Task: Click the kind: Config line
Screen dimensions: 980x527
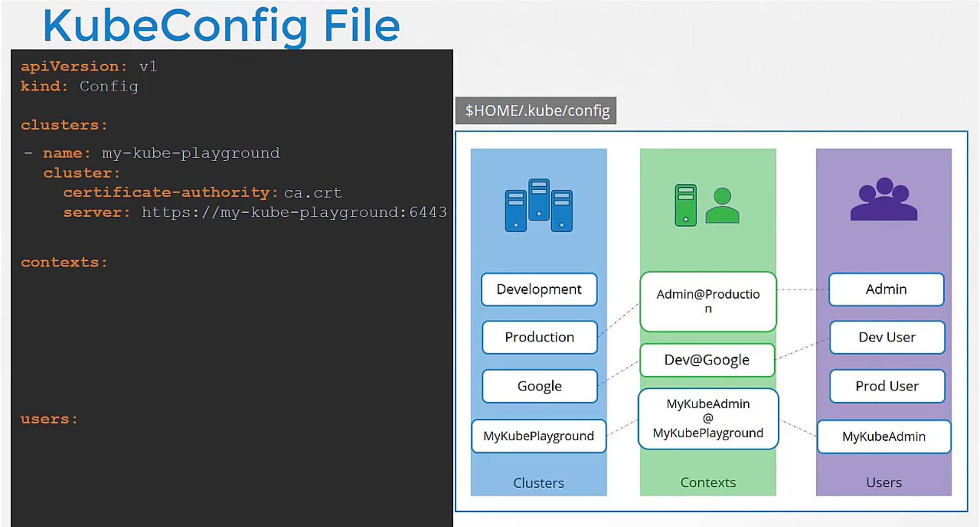Action: 79,86
